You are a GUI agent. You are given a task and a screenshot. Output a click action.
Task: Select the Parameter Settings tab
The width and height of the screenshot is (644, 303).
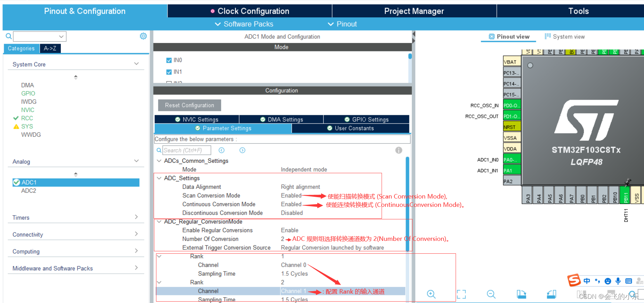coord(223,128)
